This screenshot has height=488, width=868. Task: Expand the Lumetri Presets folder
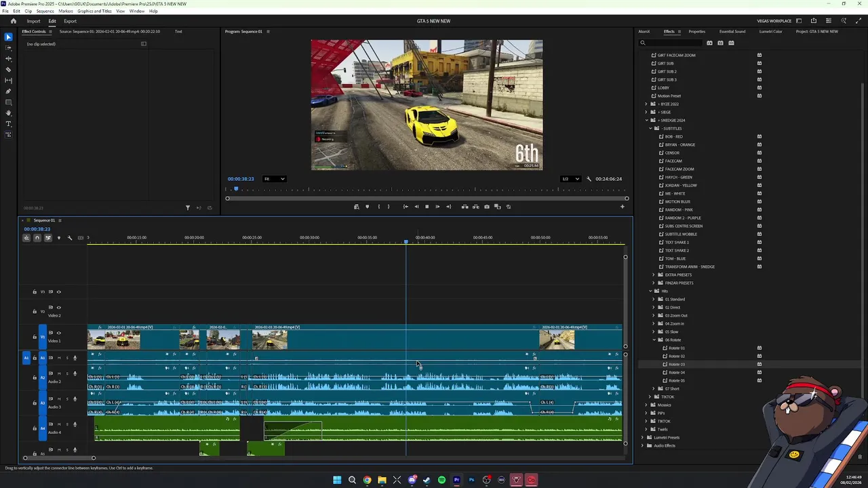[642, 437]
